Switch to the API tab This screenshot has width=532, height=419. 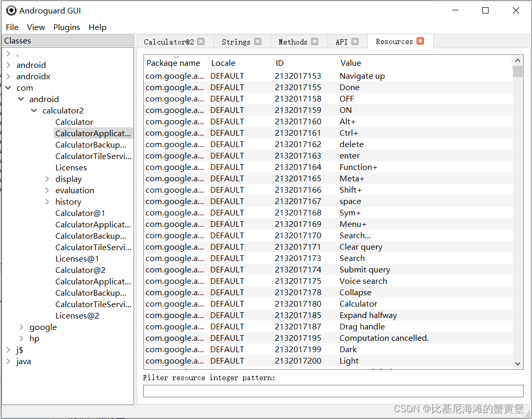coord(342,42)
